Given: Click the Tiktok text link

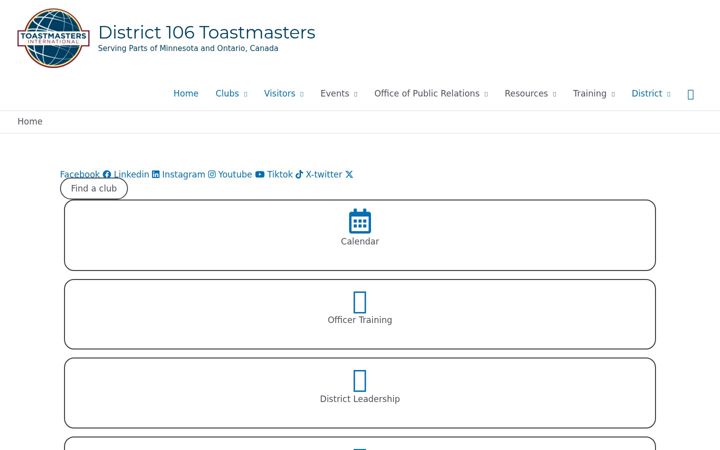Looking at the screenshot, I should [x=280, y=174].
